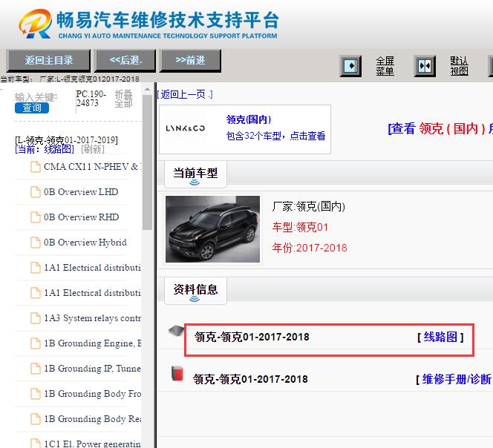Open 0B Overview RHD document
The image size is (493, 448).
coord(82,217)
